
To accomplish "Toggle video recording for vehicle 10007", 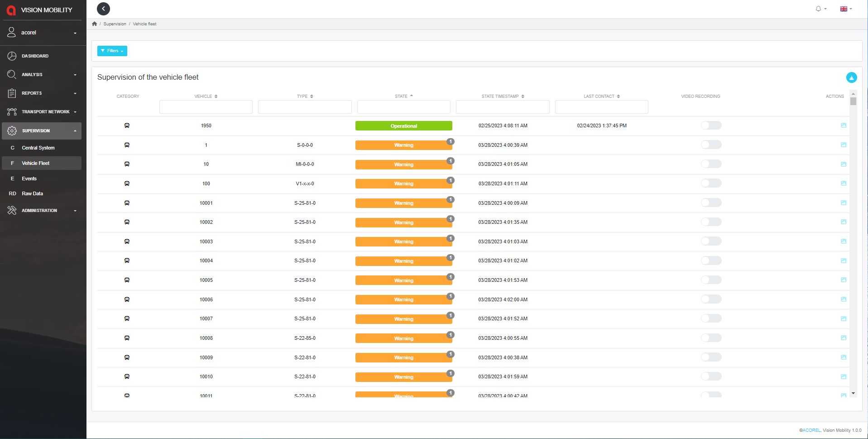I will (x=711, y=318).
